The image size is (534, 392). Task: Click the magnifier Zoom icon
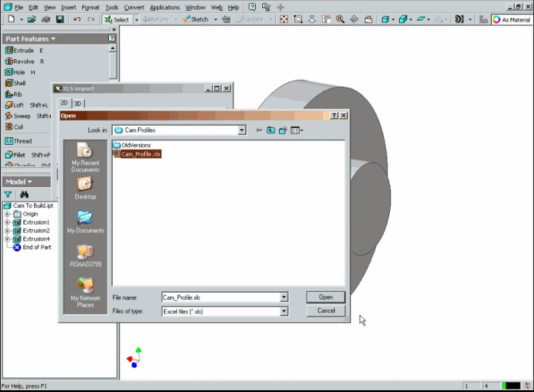coord(340,19)
